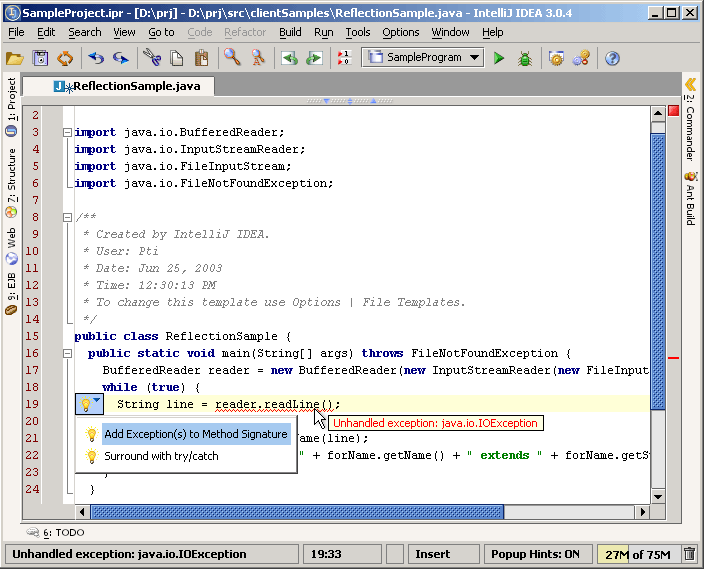Viewport: 704px width, 569px height.
Task: Toggle the Structure tool window
Action: [x=11, y=182]
